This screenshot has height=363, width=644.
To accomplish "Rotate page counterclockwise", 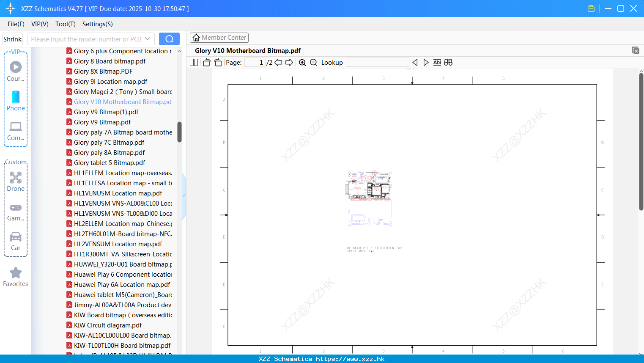I will click(x=206, y=63).
